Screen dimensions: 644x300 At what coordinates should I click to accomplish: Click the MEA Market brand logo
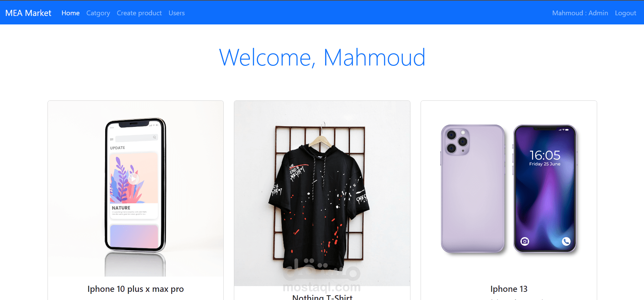click(28, 13)
